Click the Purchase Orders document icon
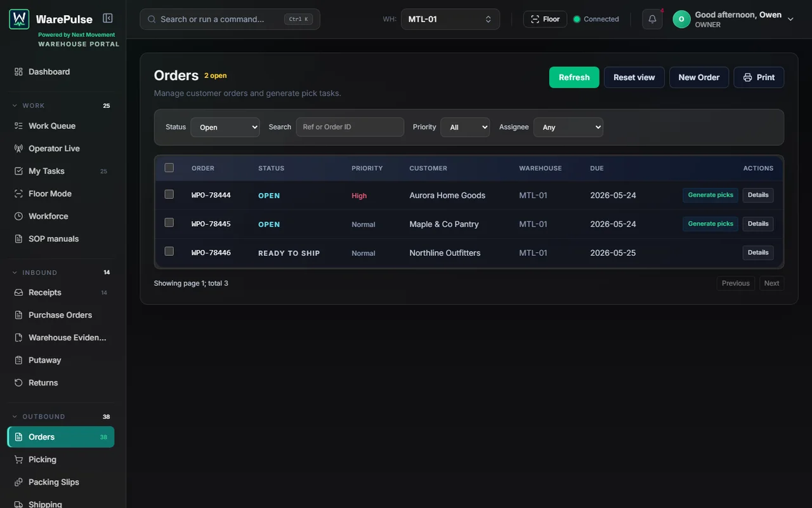This screenshot has width=812, height=508. pyautogui.click(x=18, y=315)
